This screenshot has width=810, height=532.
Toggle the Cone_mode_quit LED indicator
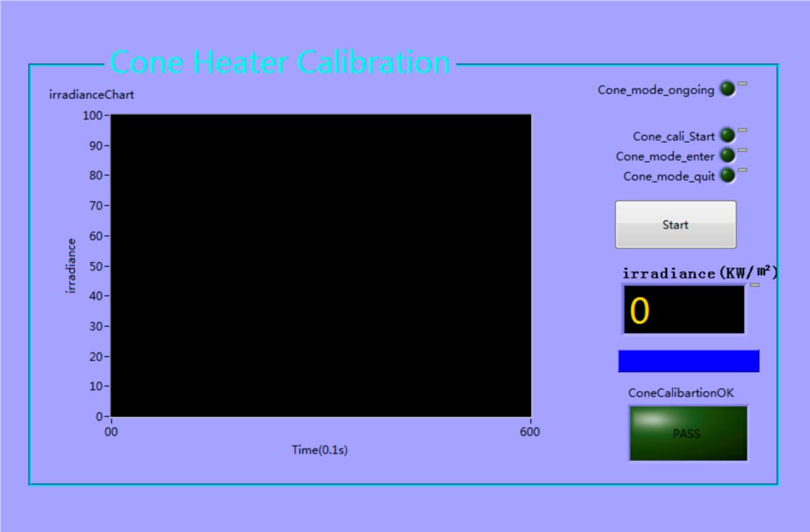(x=728, y=175)
